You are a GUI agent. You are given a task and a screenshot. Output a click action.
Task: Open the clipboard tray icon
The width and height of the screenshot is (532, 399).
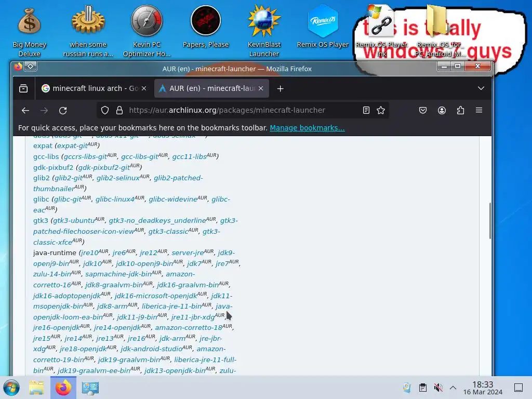(x=423, y=388)
